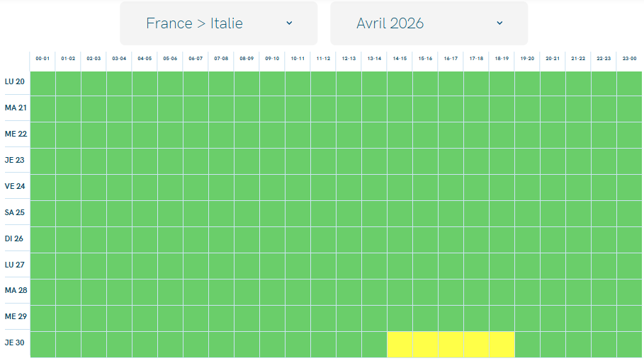644x363 pixels.
Task: Open the Avril 2026 month dropdown
Action: 429,23
